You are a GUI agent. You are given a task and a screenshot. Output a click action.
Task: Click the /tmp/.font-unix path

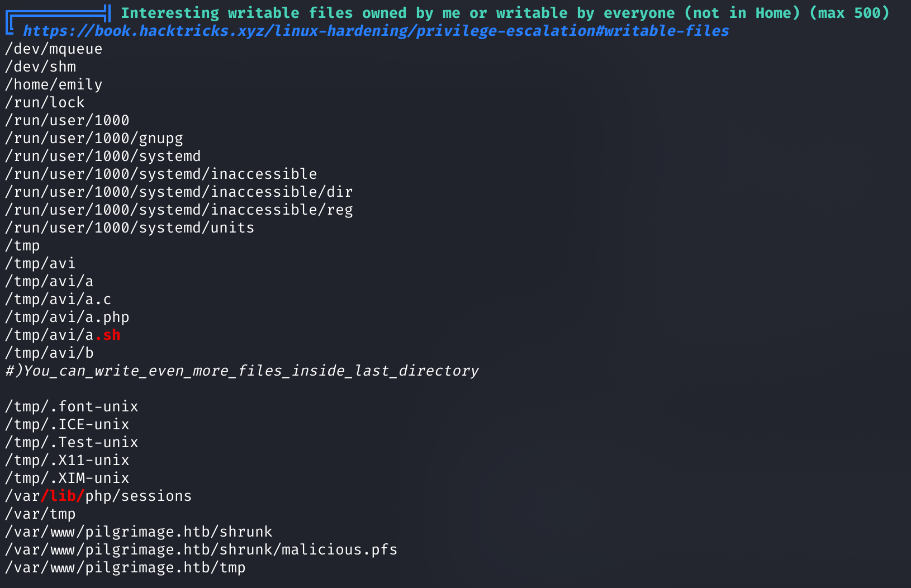(x=72, y=406)
